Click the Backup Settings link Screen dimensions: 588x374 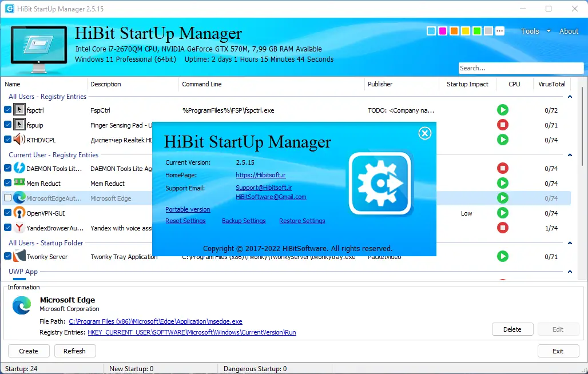244,221
